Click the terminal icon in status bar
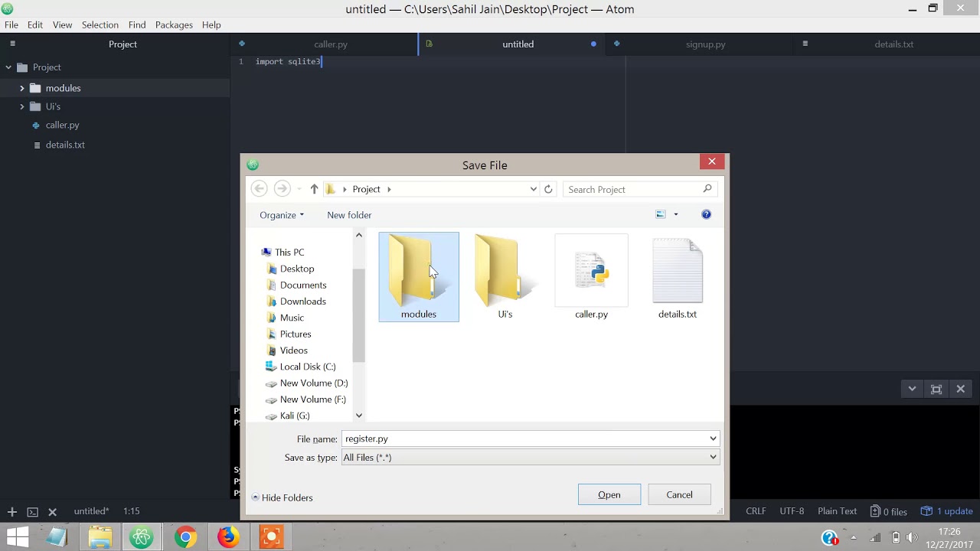Viewport: 980px width, 551px height. click(33, 511)
